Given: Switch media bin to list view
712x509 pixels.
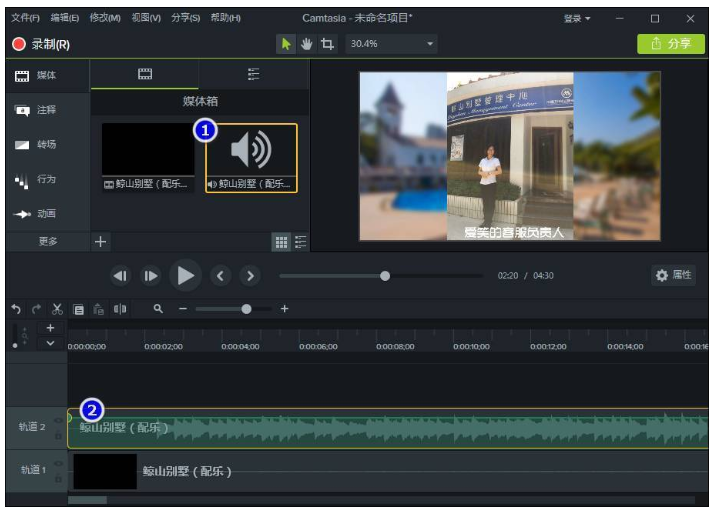Looking at the screenshot, I should click(x=301, y=241).
